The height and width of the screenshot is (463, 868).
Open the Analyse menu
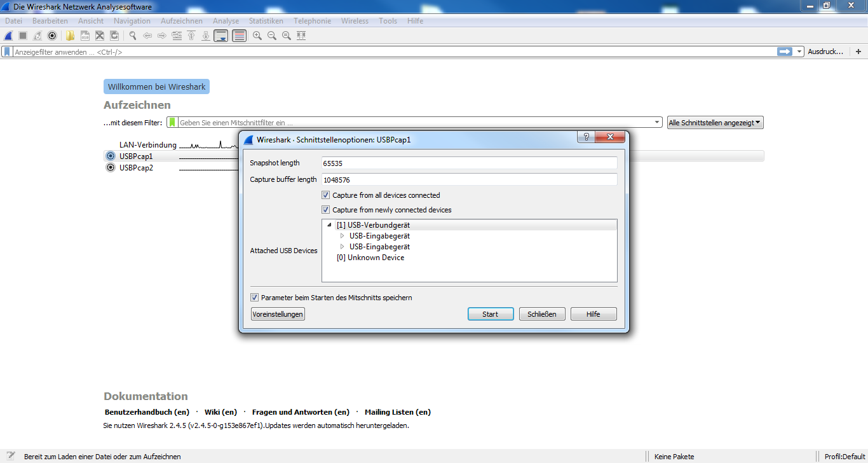point(226,21)
